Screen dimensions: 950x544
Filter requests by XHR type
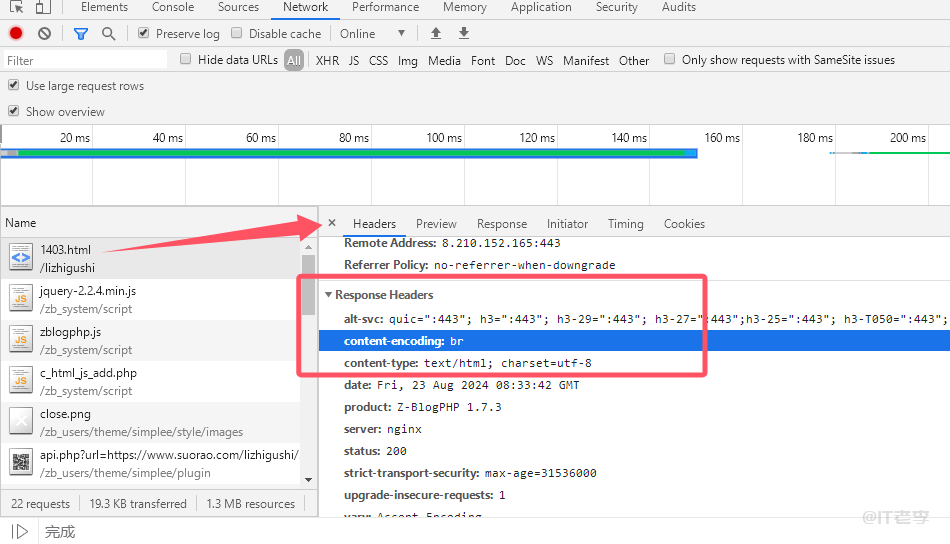[x=327, y=60]
